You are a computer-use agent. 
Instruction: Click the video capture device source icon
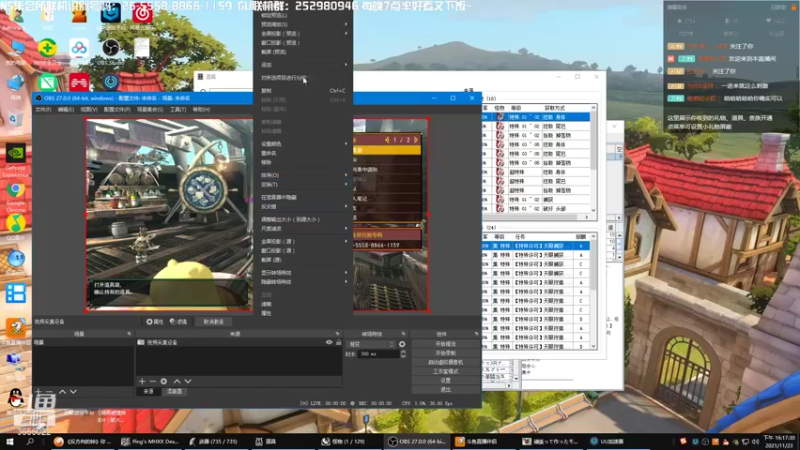click(x=141, y=342)
